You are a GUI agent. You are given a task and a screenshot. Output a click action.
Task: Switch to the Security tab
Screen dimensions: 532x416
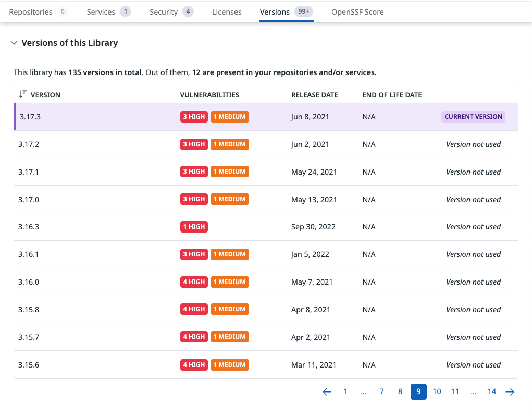coord(164,11)
